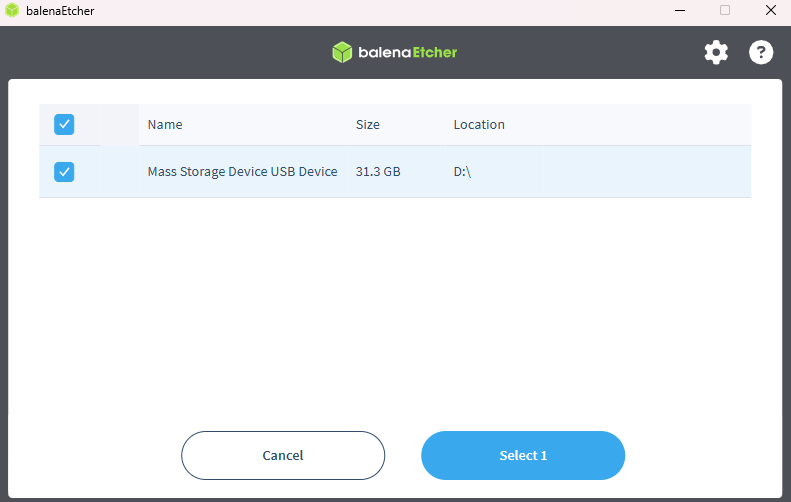This screenshot has height=502, width=791.
Task: Click the 31.3 GB size cell
Action: (378, 172)
